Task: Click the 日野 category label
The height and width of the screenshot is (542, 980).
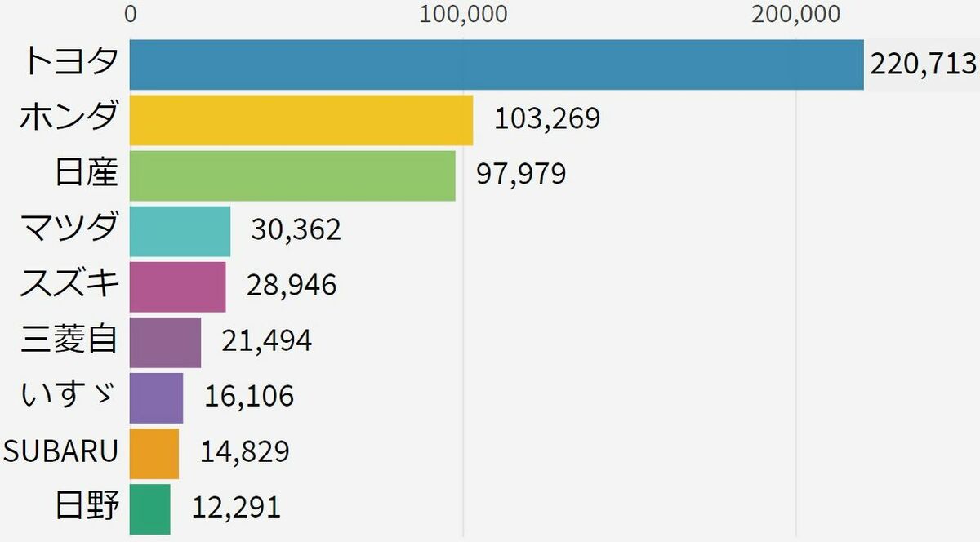Action: [x=87, y=507]
